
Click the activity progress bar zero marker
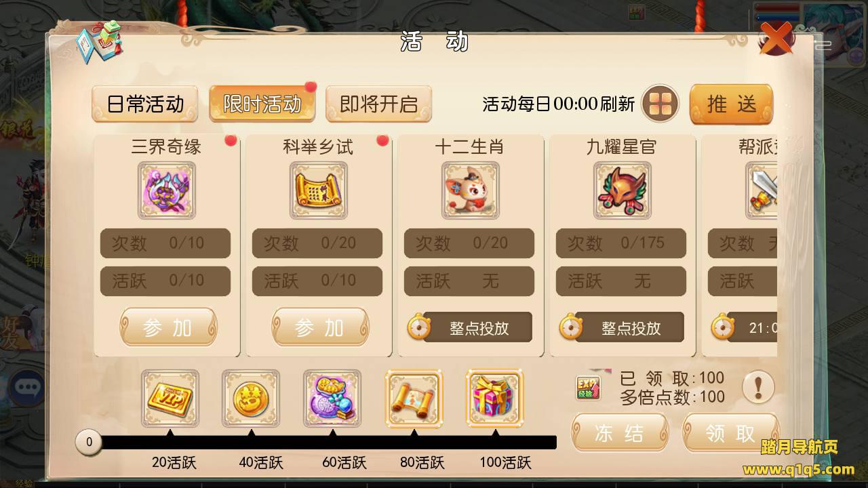coord(89,443)
